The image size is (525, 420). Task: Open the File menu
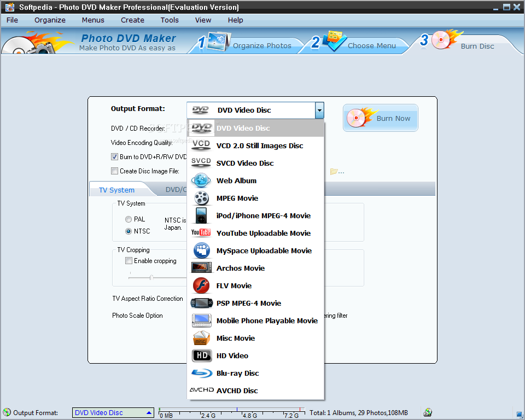click(x=12, y=20)
